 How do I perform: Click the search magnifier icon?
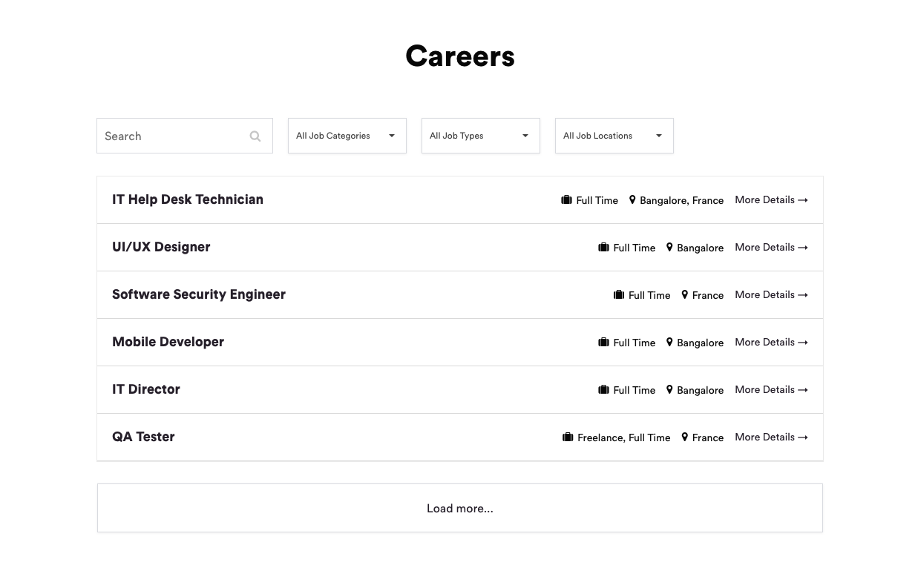255,136
